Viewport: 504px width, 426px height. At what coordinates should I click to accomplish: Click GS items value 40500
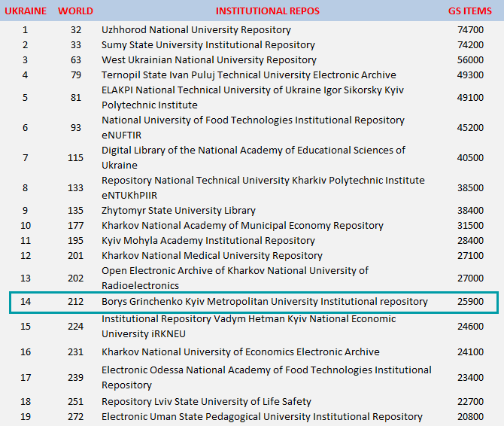pos(470,158)
